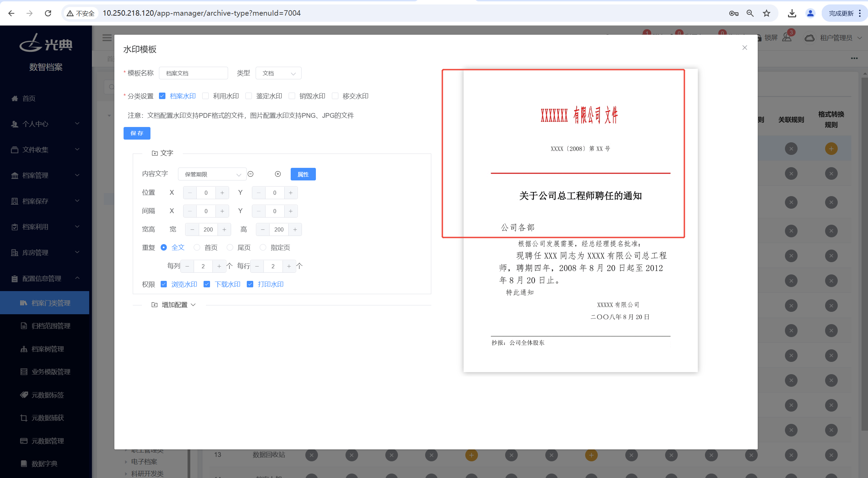Increase 每列 count
Viewport: 868px width, 478px height.
219,266
